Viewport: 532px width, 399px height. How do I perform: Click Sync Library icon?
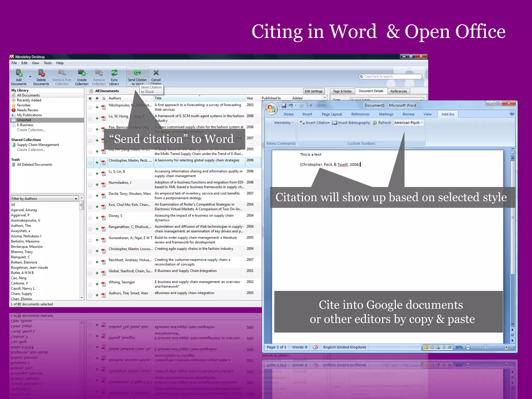pyautogui.click(x=114, y=73)
